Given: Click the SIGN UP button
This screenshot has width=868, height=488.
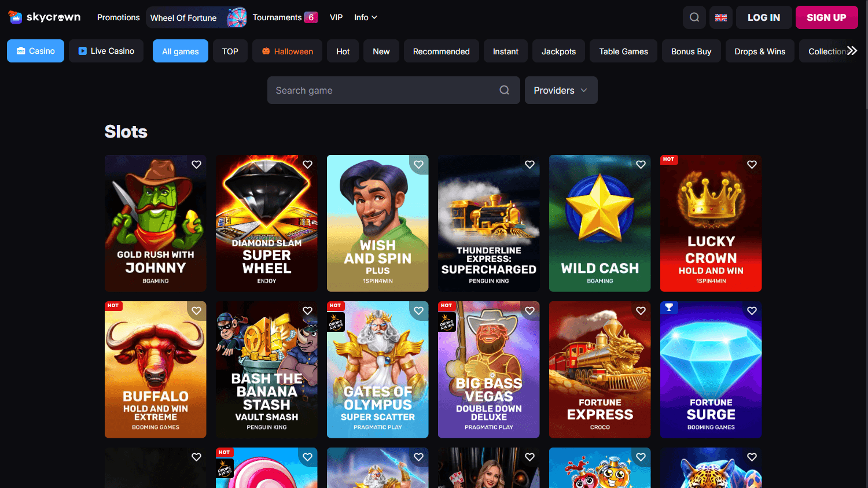Looking at the screenshot, I should click(x=826, y=17).
